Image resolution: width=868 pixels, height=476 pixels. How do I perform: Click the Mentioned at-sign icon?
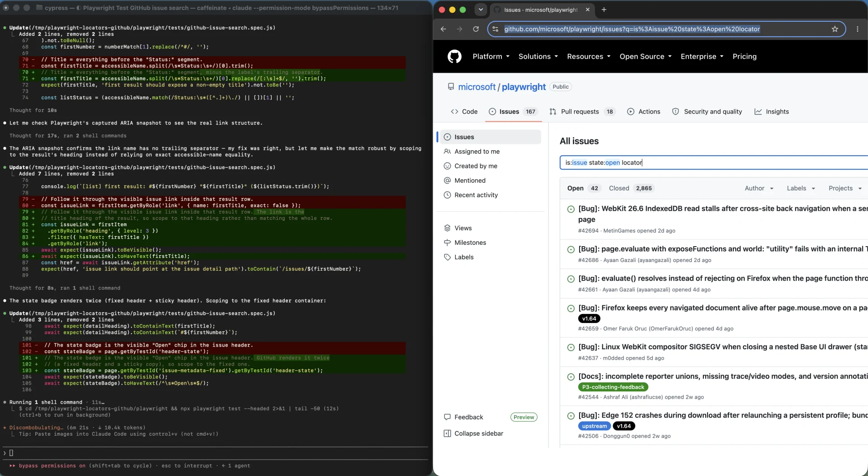pyautogui.click(x=447, y=181)
